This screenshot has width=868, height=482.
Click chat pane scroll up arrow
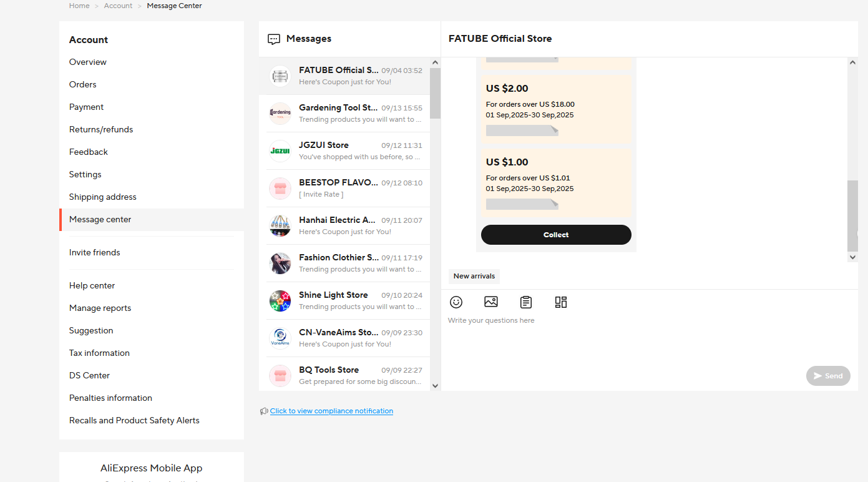[853, 62]
